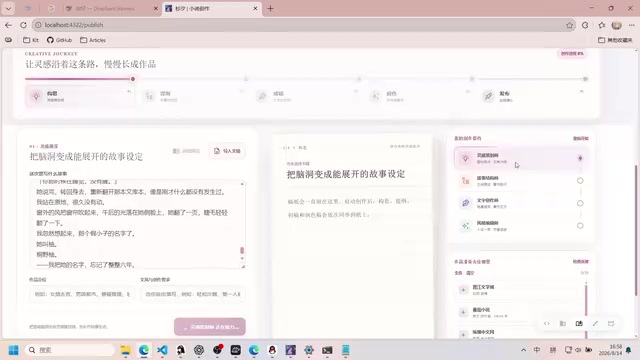Screen dimensions: 640x360
Task: Click the dark book icon in the floating toolbar
Action: (x=579, y=323)
